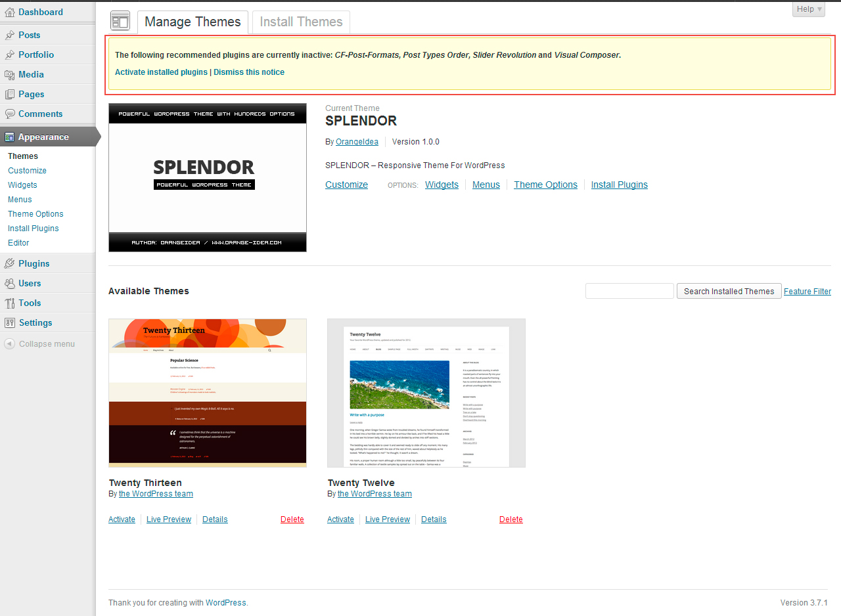Open the OrangeIdea author link
Image resolution: width=841 pixels, height=616 pixels.
(x=357, y=142)
